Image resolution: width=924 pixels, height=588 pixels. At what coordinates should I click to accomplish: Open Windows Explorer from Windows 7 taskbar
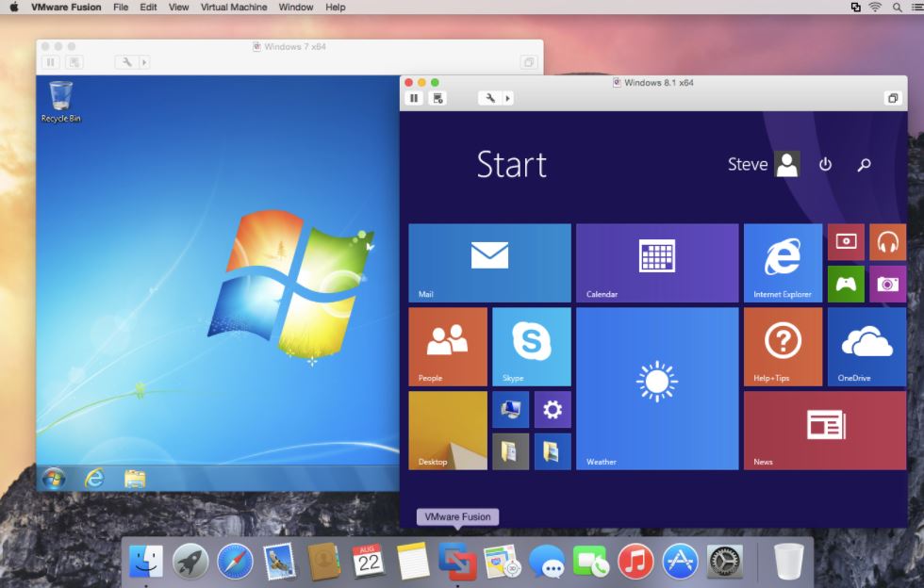(135, 479)
